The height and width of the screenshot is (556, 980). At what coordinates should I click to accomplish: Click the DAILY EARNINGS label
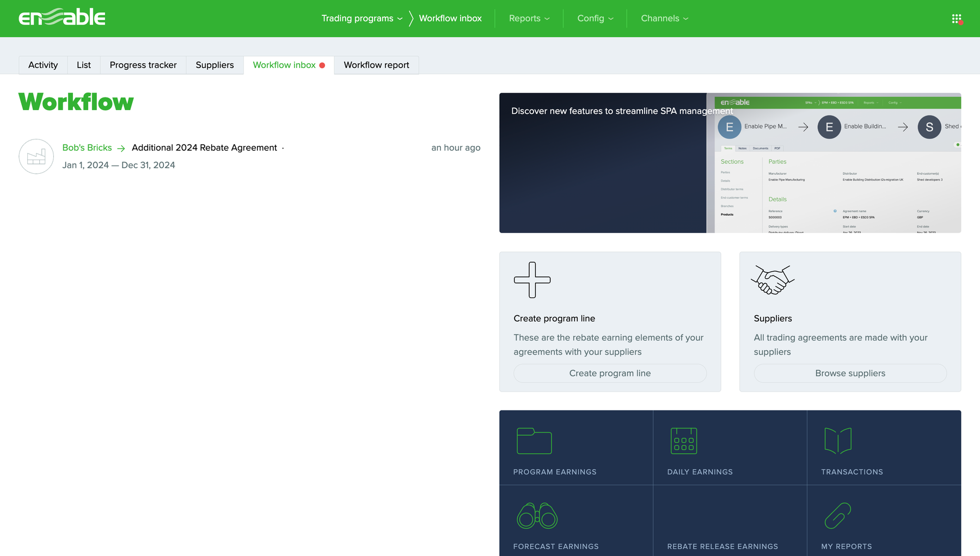[x=700, y=472]
